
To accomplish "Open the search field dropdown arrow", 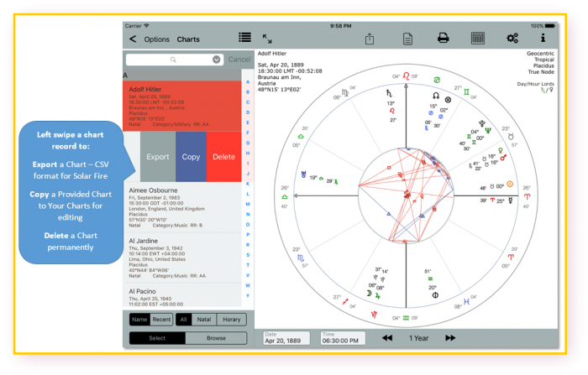I will pos(217,60).
